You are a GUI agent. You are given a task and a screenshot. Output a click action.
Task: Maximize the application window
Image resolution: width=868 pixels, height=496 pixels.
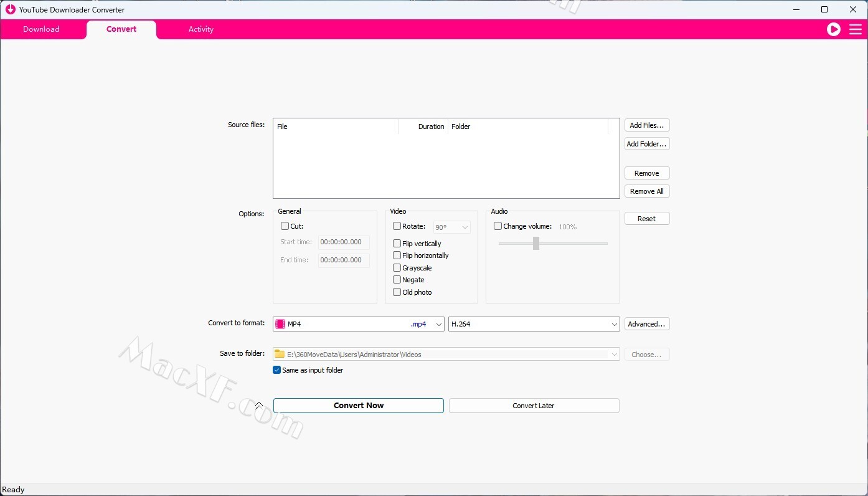[x=824, y=9]
